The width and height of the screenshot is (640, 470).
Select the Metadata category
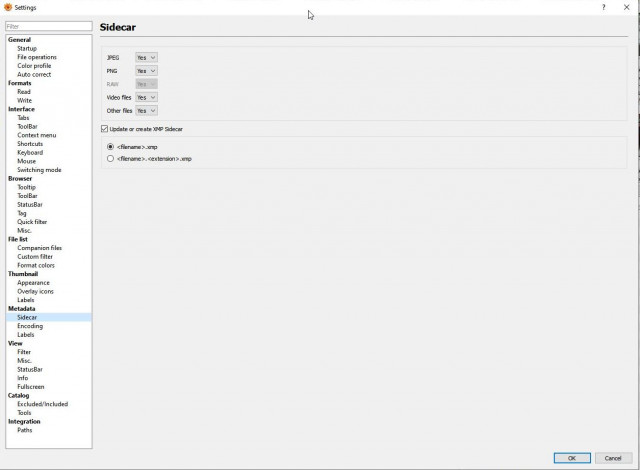pos(22,309)
